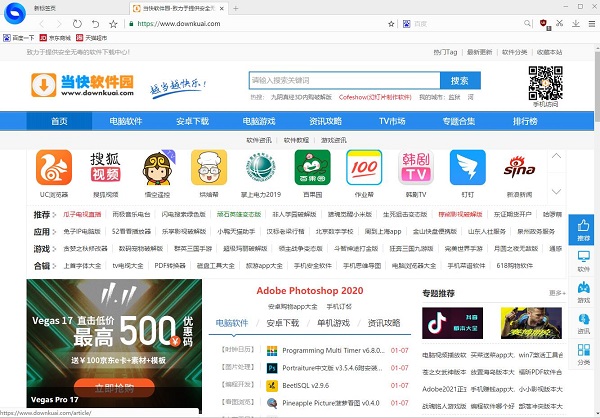Open the chef cartoon app icon

(x=209, y=168)
